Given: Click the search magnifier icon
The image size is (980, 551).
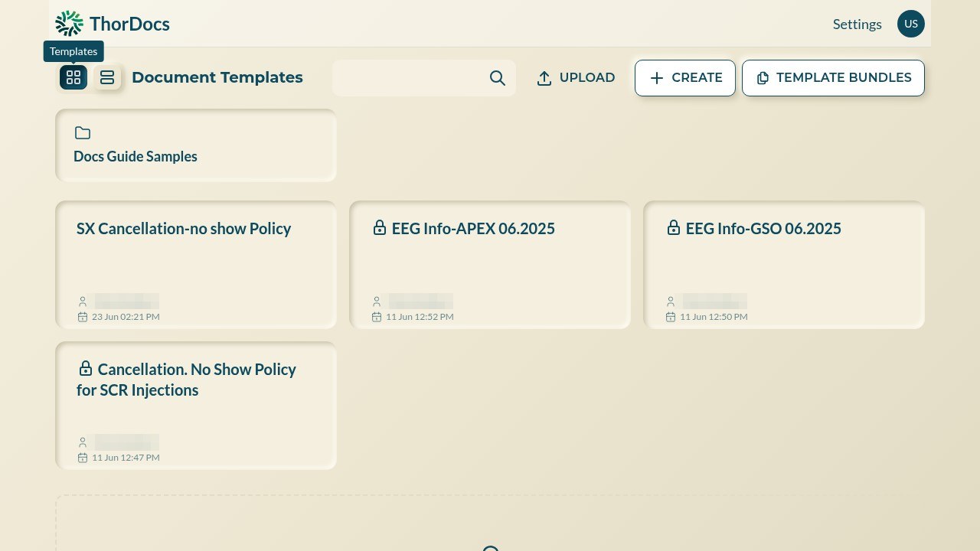Looking at the screenshot, I should pos(498,78).
